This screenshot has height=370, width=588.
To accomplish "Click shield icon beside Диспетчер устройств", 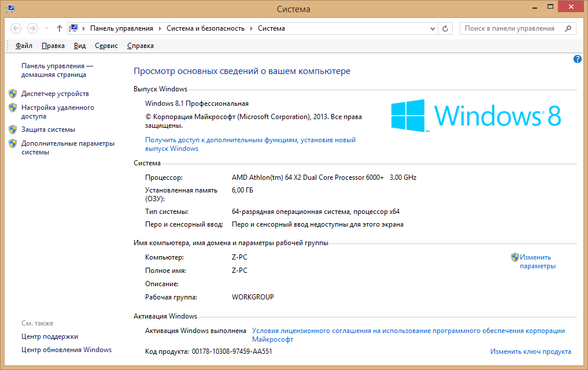I will 13,93.
